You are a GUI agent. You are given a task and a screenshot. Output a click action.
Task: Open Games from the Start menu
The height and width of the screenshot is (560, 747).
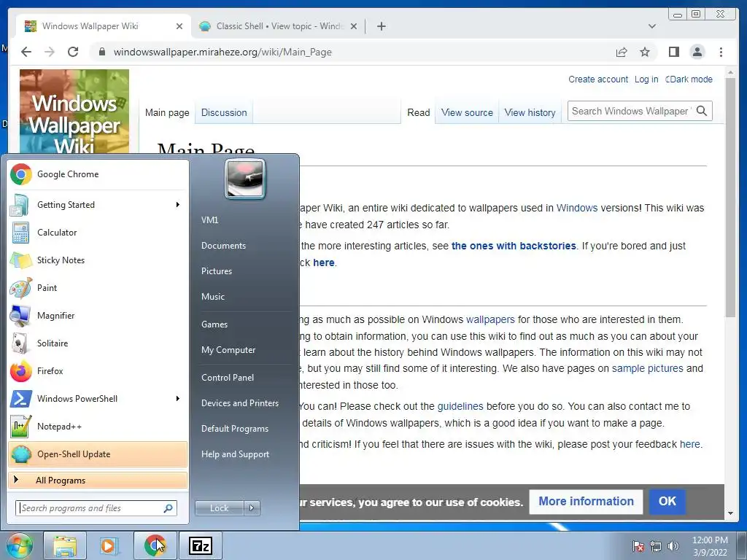pos(214,324)
